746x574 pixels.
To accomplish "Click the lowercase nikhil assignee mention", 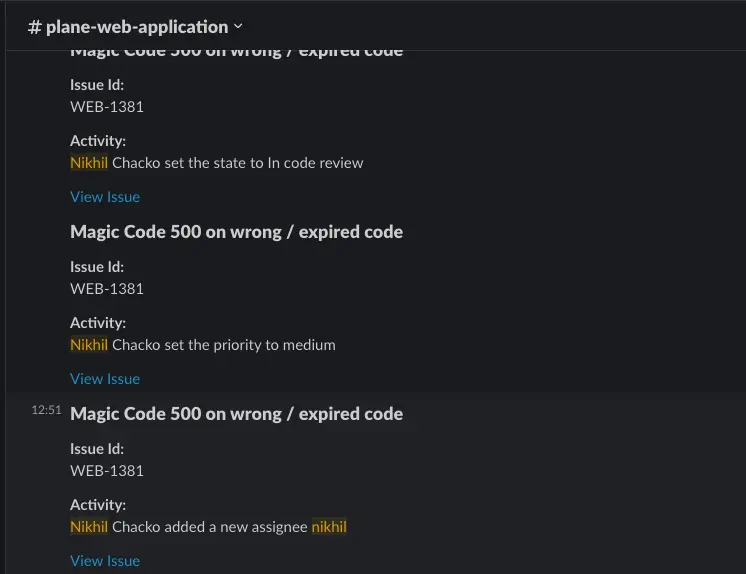I will 329,527.
